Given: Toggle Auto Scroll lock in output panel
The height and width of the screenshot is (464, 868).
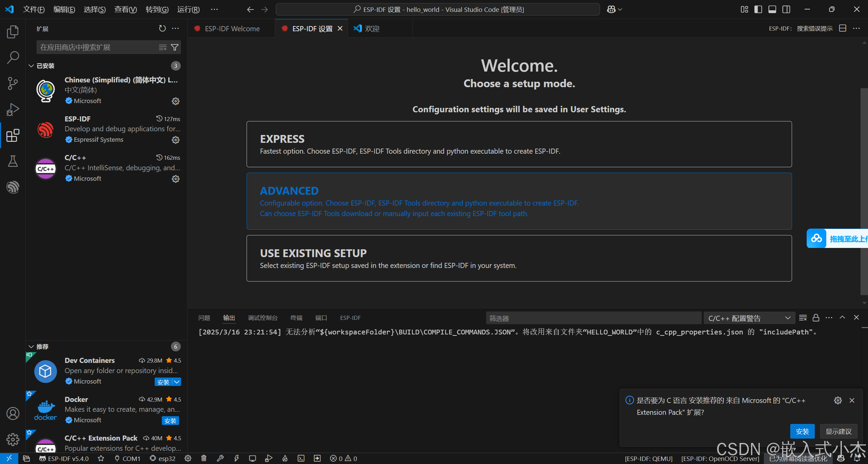Looking at the screenshot, I should 816,317.
